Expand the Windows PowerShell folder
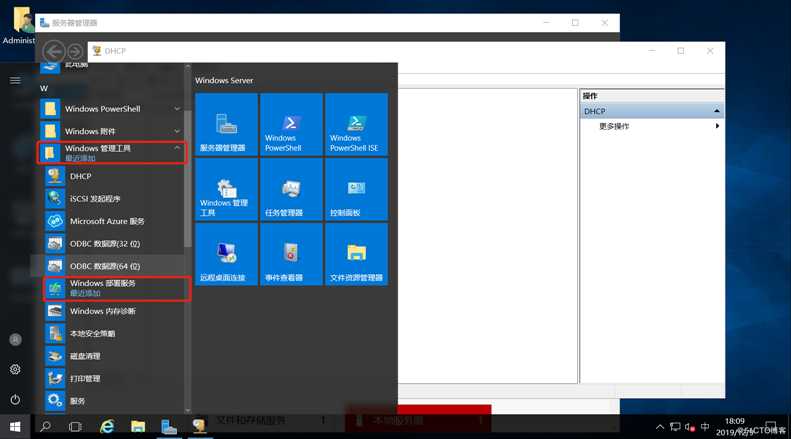The height and width of the screenshot is (439, 791). pos(112,109)
